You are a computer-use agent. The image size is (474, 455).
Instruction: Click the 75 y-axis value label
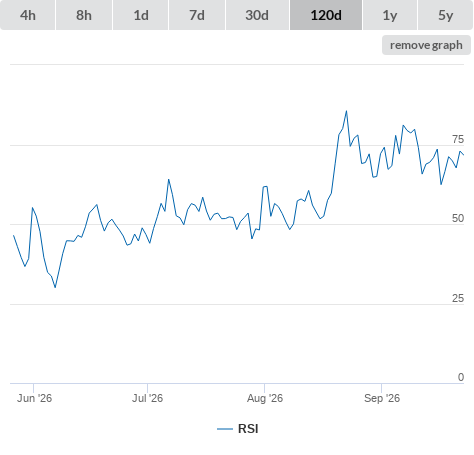(458, 139)
